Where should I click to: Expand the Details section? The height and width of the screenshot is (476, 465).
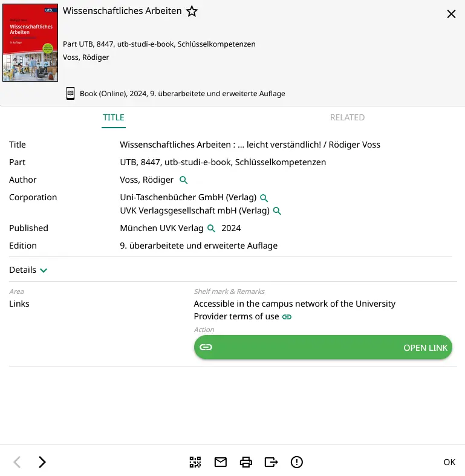pyautogui.click(x=28, y=270)
